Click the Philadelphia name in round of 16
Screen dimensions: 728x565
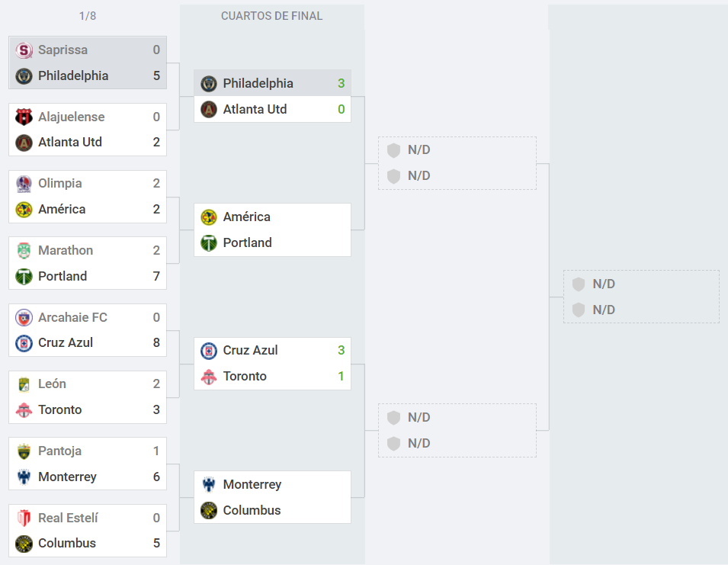pyautogui.click(x=73, y=75)
